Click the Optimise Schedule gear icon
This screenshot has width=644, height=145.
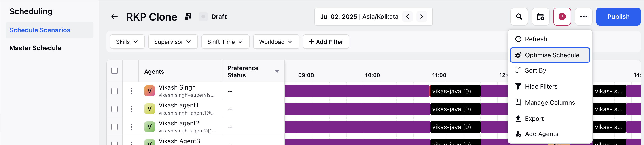[x=518, y=55]
